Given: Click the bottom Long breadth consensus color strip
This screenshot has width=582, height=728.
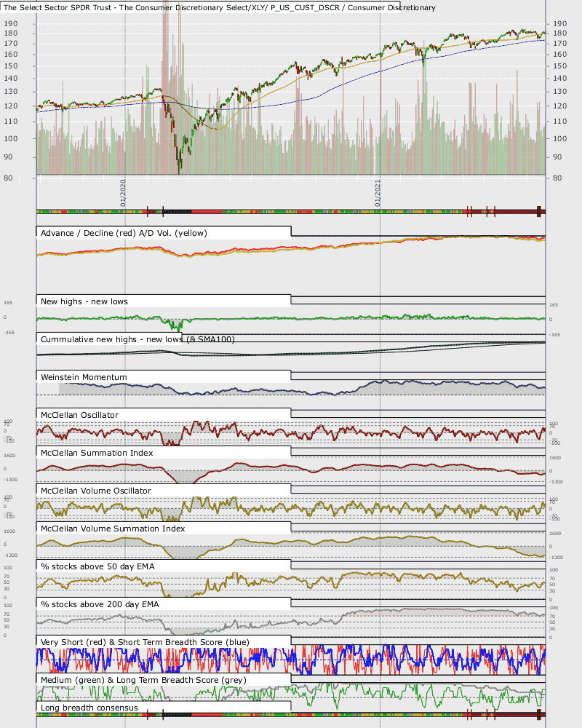Looking at the screenshot, I should [x=291, y=715].
